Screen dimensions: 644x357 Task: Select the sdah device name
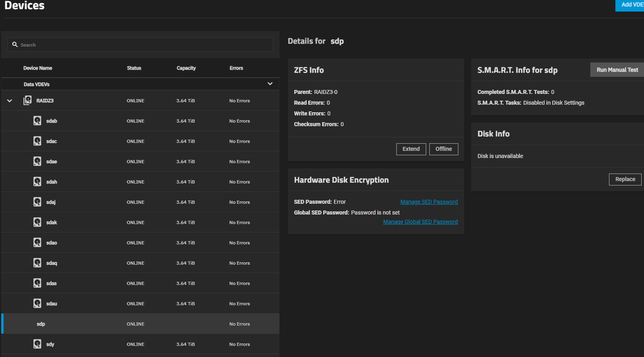52,182
